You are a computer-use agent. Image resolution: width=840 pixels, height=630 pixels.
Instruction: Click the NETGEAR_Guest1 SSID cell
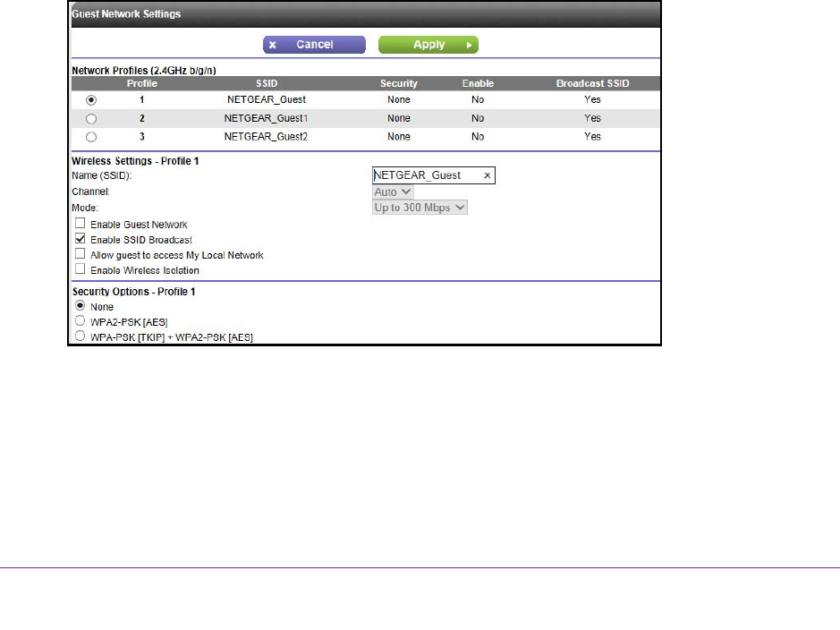266,118
